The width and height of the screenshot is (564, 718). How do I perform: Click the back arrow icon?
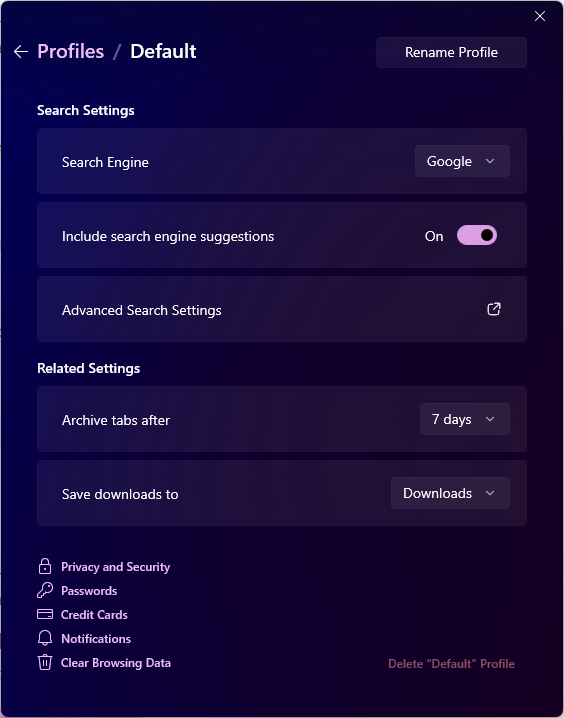click(21, 52)
